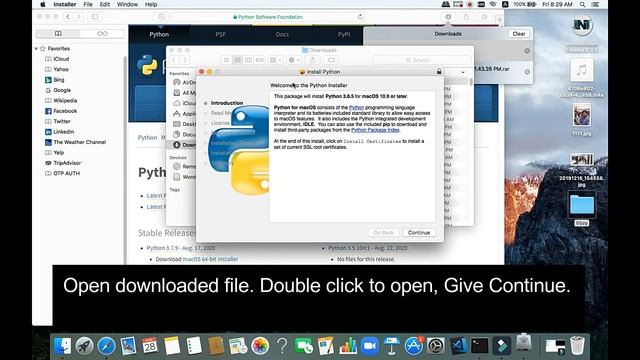Open Notes from the dock
The width and height of the screenshot is (640, 360).
pyautogui.click(x=172, y=346)
